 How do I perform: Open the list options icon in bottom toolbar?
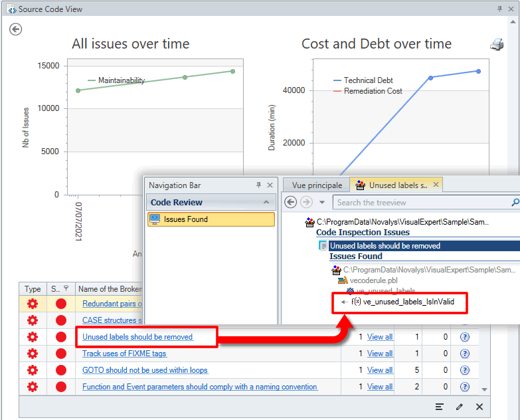[x=440, y=407]
